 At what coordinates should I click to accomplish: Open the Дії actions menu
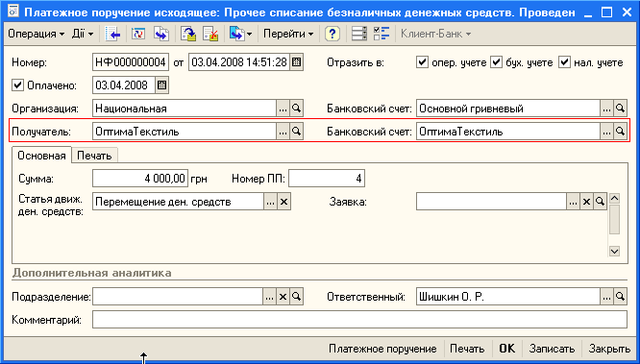[83, 34]
